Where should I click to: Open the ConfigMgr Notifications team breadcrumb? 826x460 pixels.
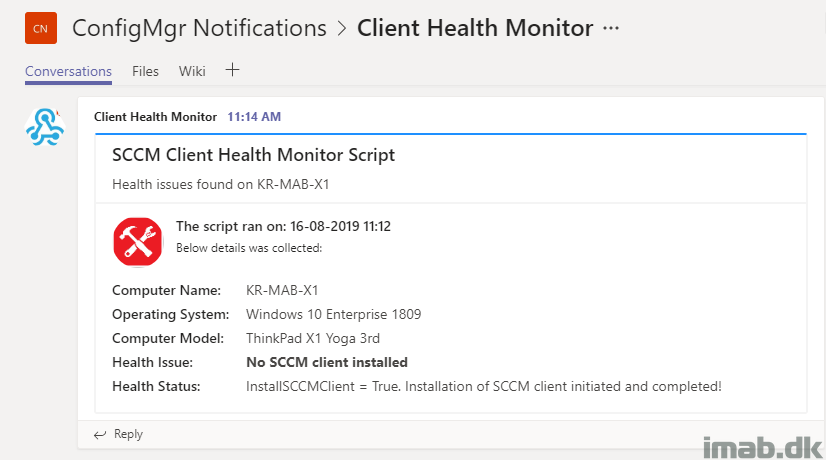[199, 28]
